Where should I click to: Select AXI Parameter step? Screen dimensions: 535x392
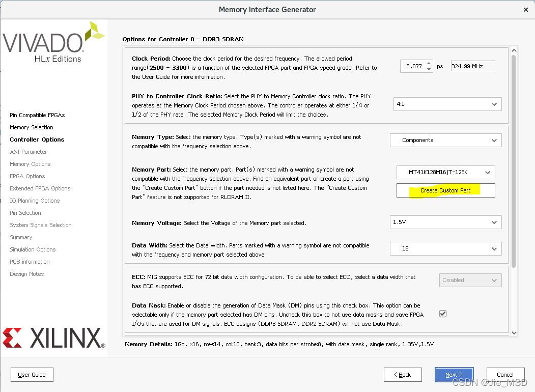pos(29,152)
